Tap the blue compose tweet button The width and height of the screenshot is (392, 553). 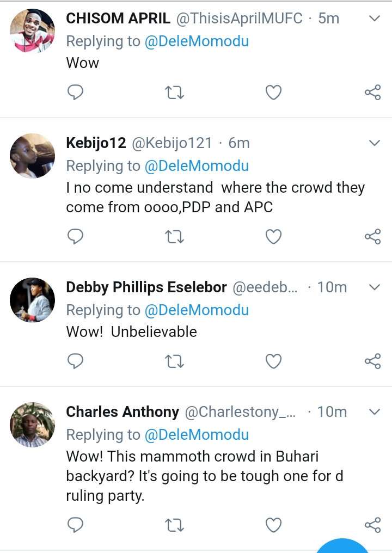pos(343,546)
